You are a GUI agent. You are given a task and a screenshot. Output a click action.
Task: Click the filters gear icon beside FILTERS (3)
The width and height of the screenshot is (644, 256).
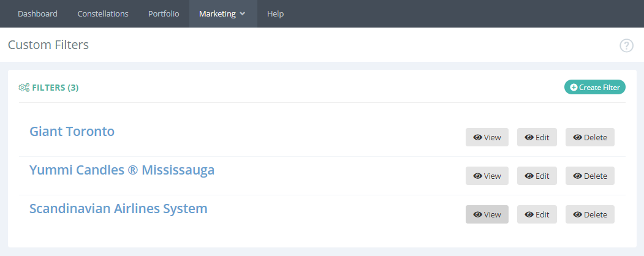24,88
